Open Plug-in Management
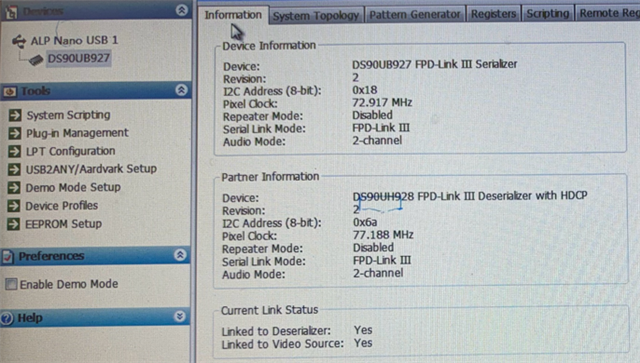The width and height of the screenshot is (640, 363). point(77,133)
